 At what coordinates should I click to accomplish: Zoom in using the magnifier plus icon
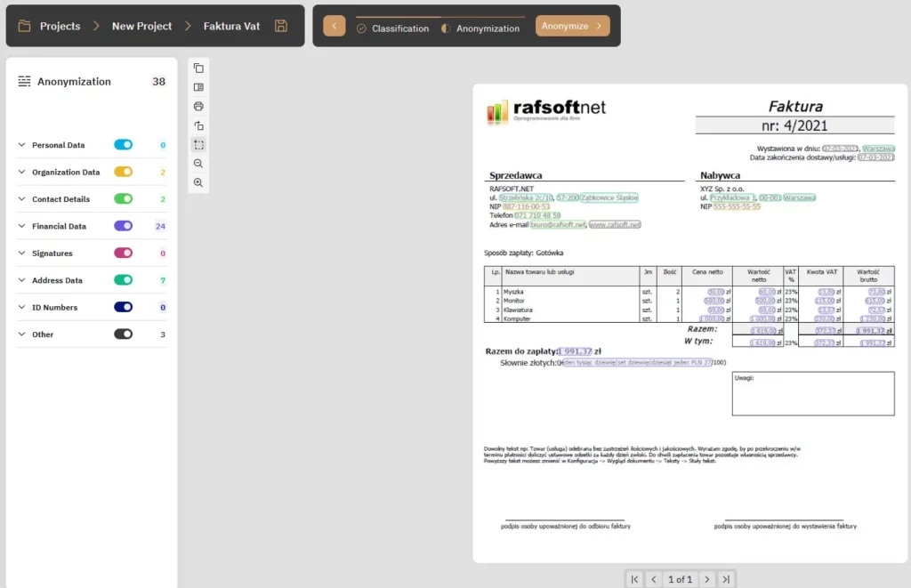click(x=198, y=182)
